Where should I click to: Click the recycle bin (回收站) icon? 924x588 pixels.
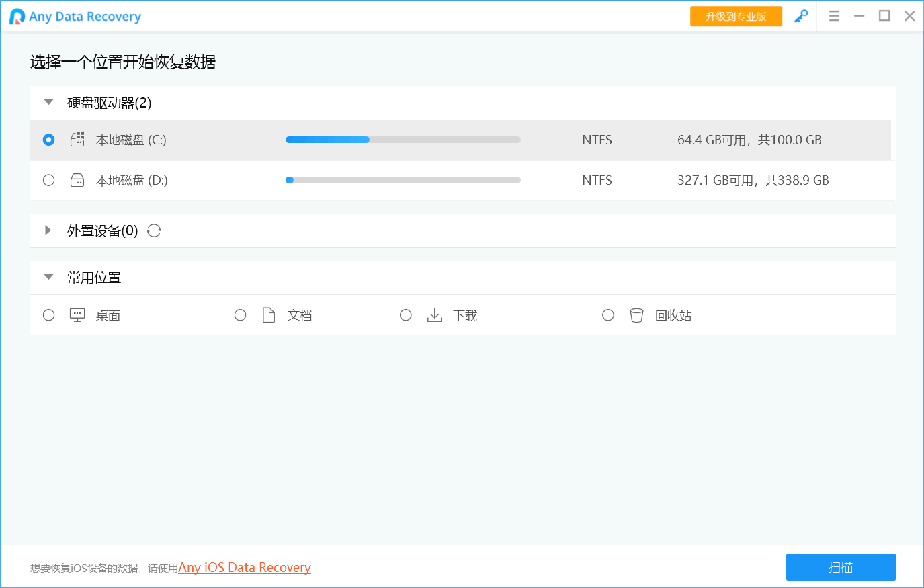pos(636,315)
